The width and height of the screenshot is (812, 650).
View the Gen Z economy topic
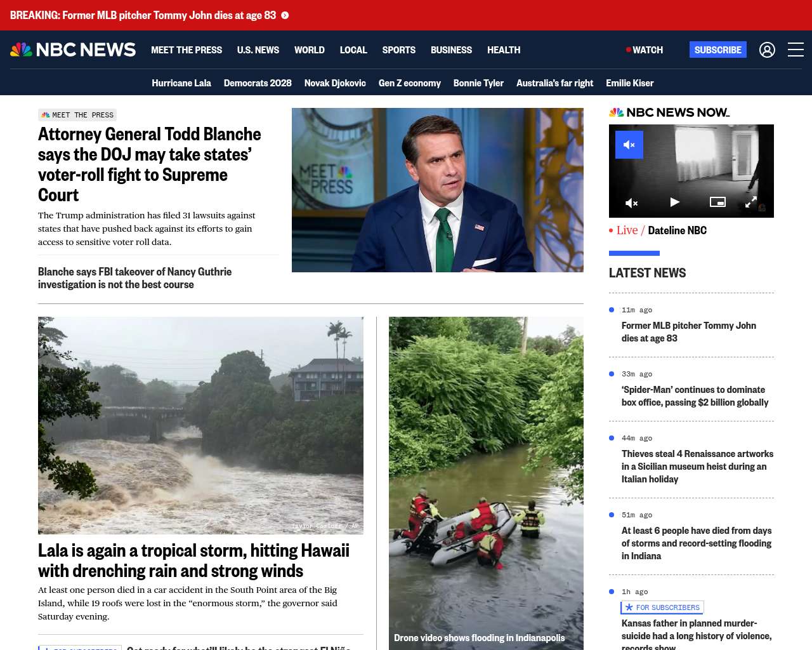pyautogui.click(x=410, y=83)
